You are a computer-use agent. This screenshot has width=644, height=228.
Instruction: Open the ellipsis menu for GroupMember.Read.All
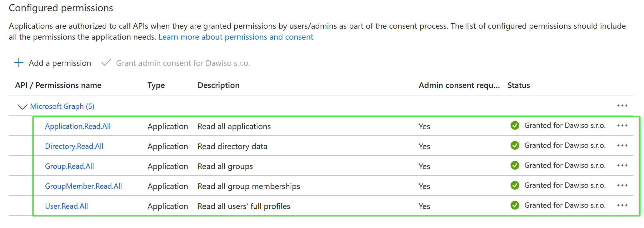point(622,186)
